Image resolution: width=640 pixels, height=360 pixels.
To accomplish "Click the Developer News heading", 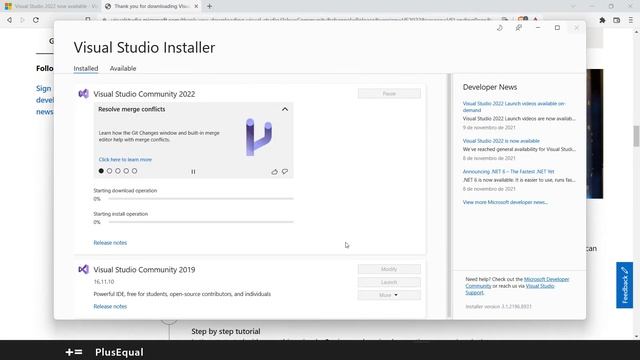I will coord(490,87).
